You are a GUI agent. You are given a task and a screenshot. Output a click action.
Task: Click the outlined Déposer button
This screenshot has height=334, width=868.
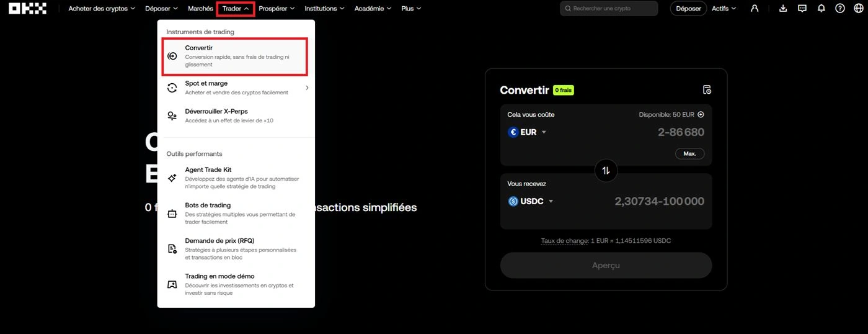click(688, 9)
